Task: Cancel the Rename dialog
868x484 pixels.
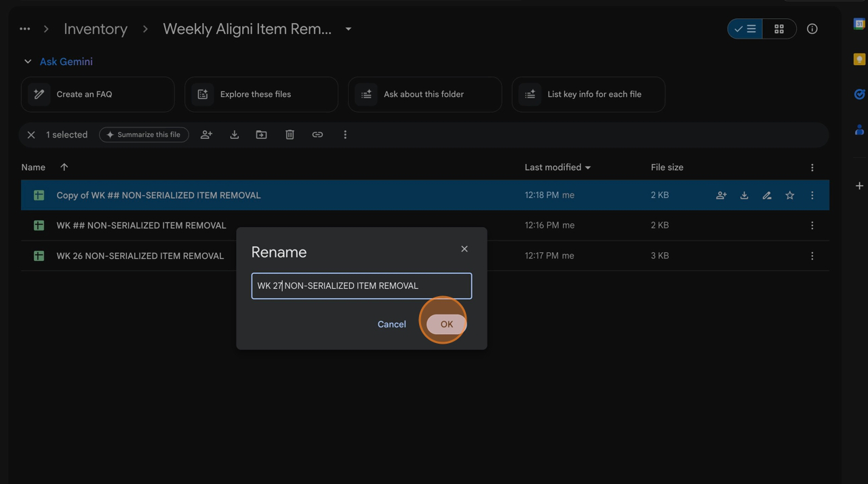Action: tap(391, 324)
